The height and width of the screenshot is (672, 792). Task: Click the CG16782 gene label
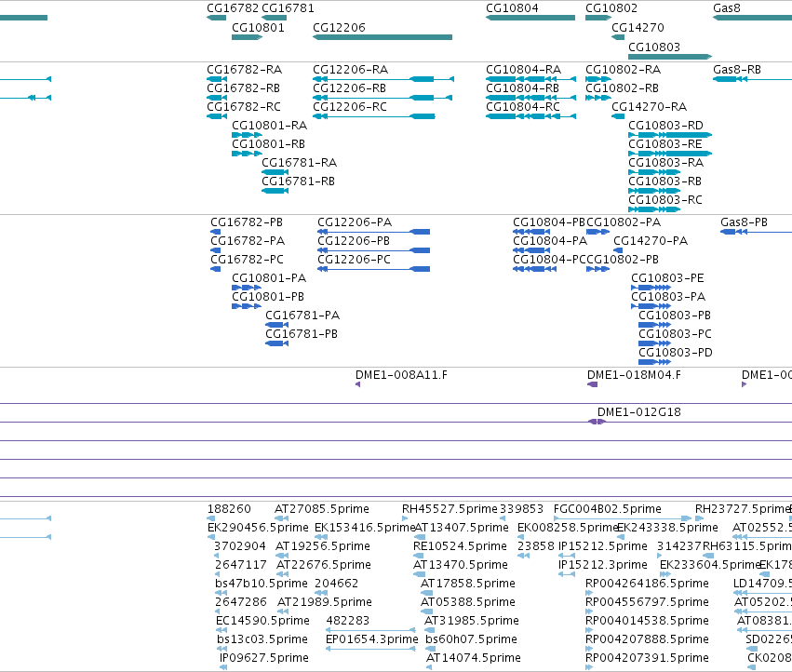(x=233, y=8)
